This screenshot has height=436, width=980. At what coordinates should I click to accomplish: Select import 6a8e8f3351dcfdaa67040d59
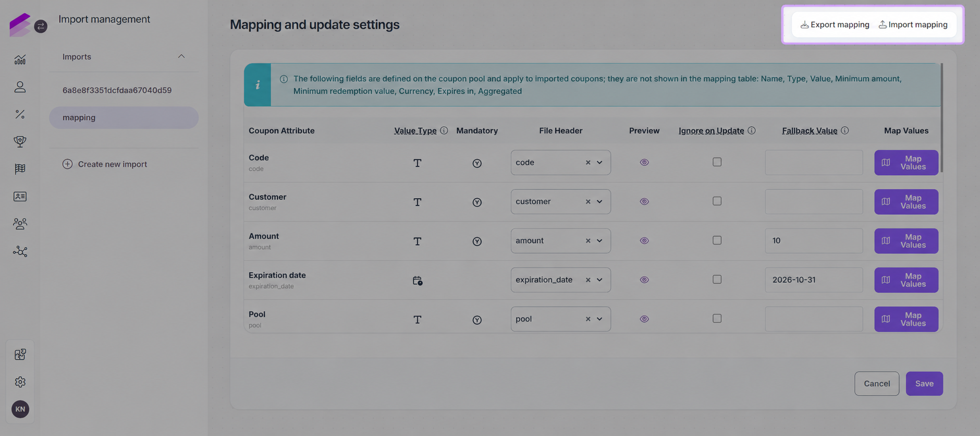click(x=117, y=90)
